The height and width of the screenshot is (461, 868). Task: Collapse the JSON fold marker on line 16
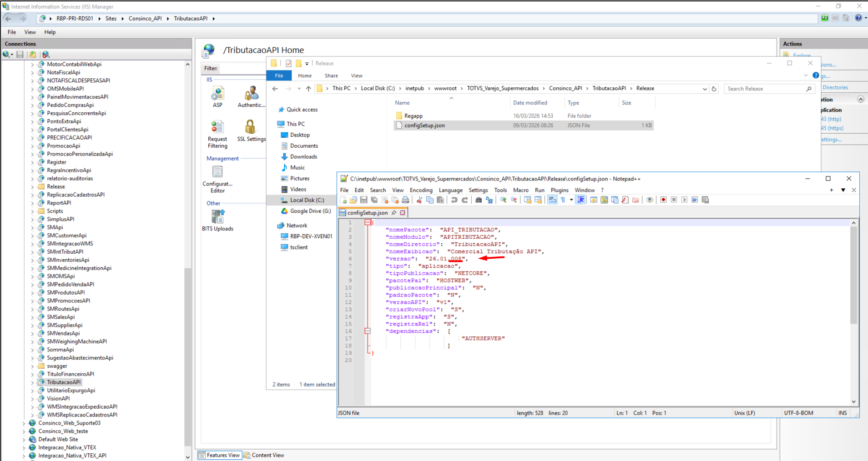(368, 331)
